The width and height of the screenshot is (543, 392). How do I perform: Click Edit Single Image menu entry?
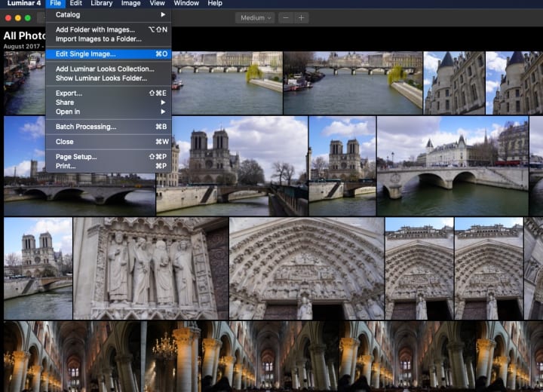(x=85, y=54)
